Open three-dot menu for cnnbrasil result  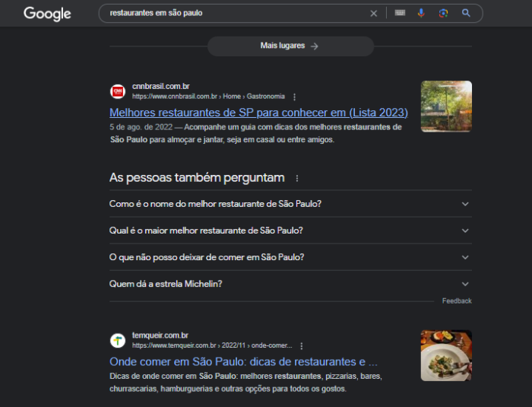[x=295, y=97]
